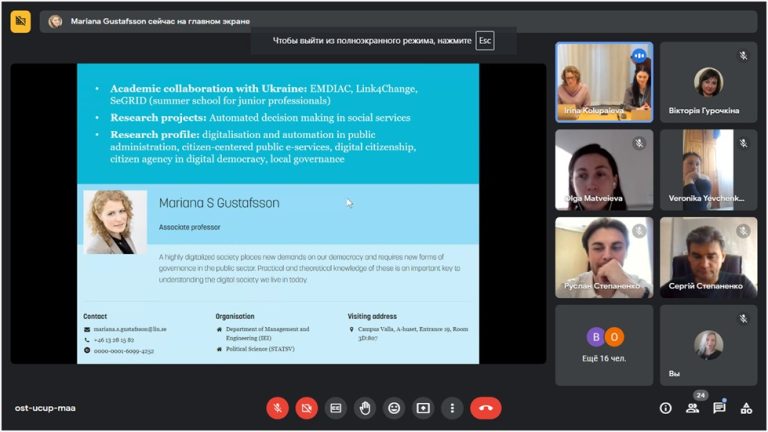Select your own tile labeled 'Вы'
768x432 pixels.
click(708, 345)
